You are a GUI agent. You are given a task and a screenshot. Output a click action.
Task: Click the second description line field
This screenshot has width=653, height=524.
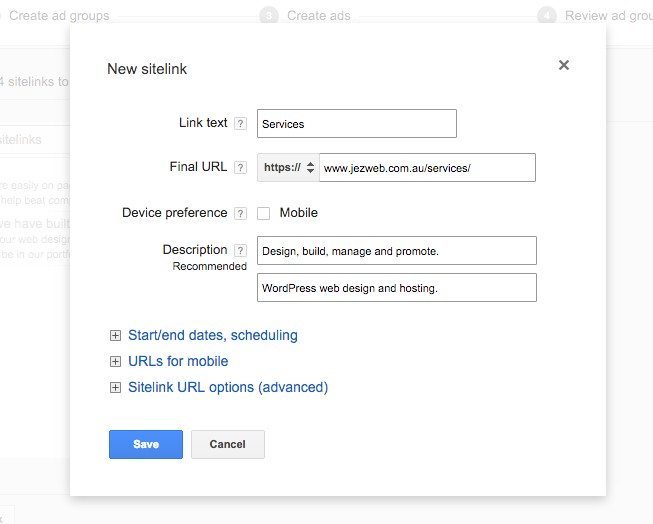coord(396,288)
